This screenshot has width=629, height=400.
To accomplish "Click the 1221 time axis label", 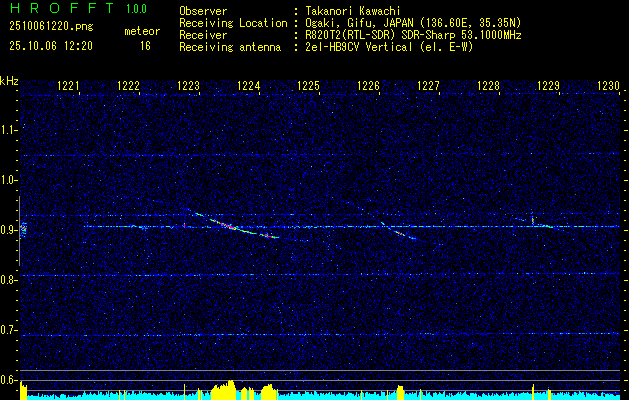I will 69,86.
